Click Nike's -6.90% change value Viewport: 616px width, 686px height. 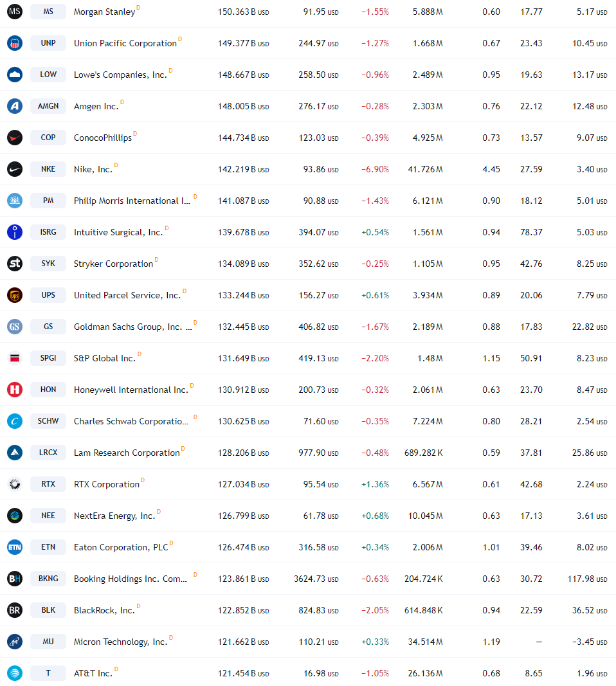375,169
